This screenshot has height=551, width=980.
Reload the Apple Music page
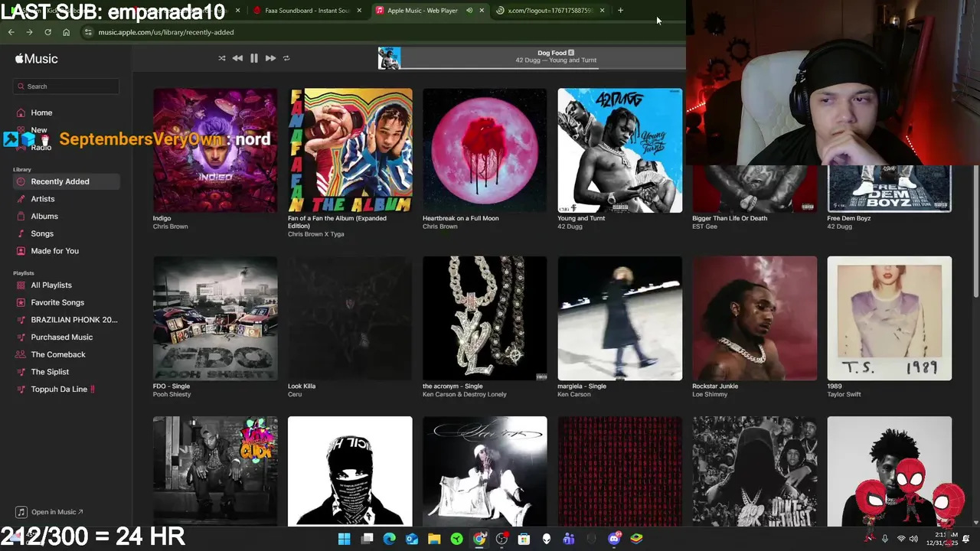click(x=47, y=32)
